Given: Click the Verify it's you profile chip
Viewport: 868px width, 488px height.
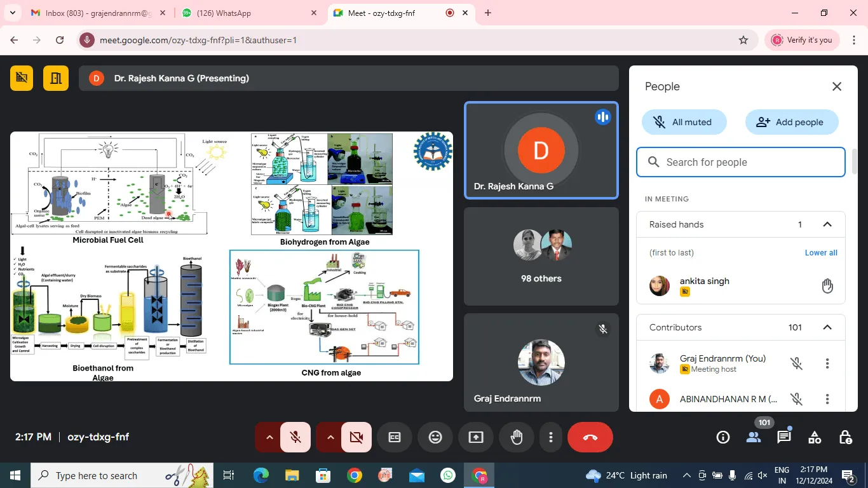Looking at the screenshot, I should coord(802,40).
